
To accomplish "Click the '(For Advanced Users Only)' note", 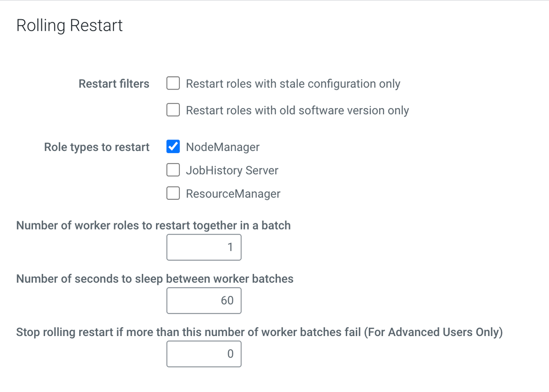I will coord(433,332).
